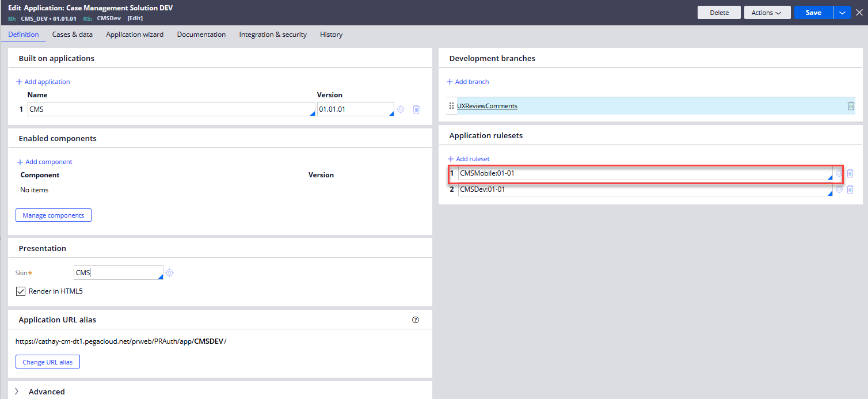Delete the CMSMobile:01-01 ruleset row

coord(850,173)
